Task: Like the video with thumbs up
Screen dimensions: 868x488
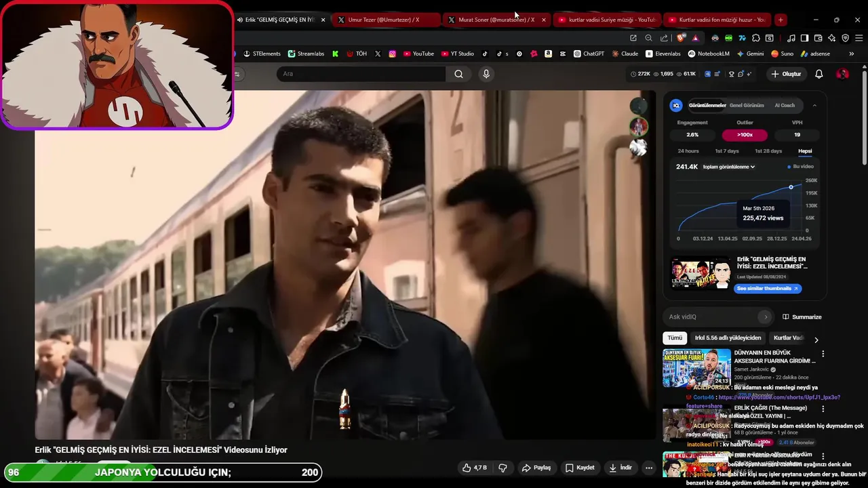Action: click(475, 468)
